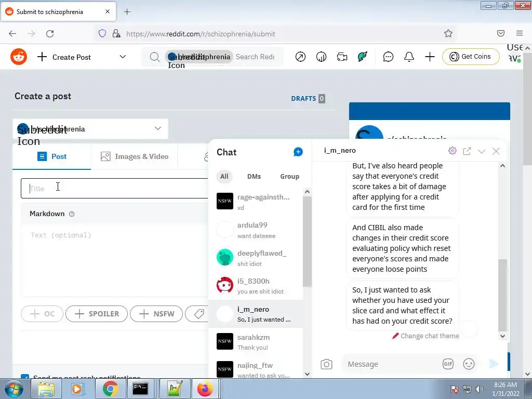
Task: Switch to Images & Video tab
Action: pos(135,156)
